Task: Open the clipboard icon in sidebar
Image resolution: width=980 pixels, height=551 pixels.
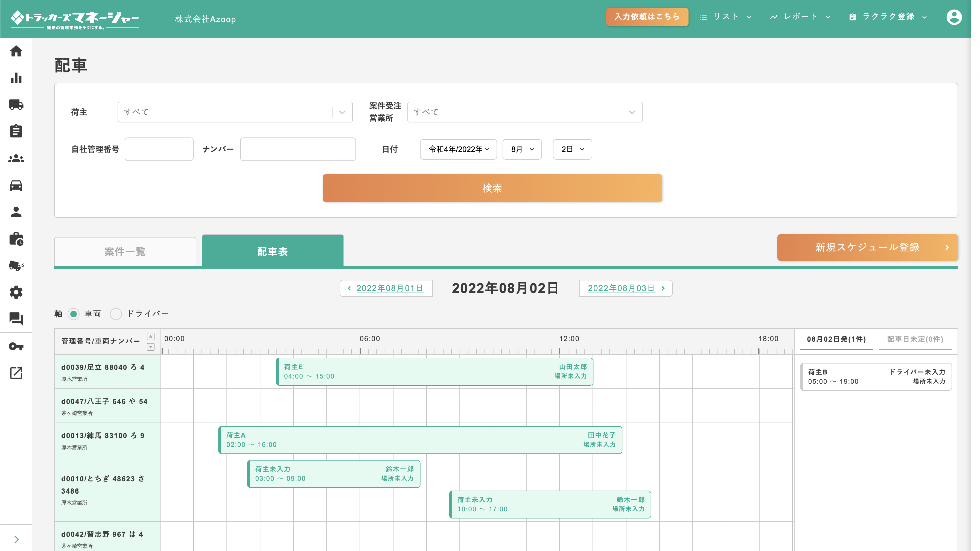Action: pyautogui.click(x=16, y=131)
